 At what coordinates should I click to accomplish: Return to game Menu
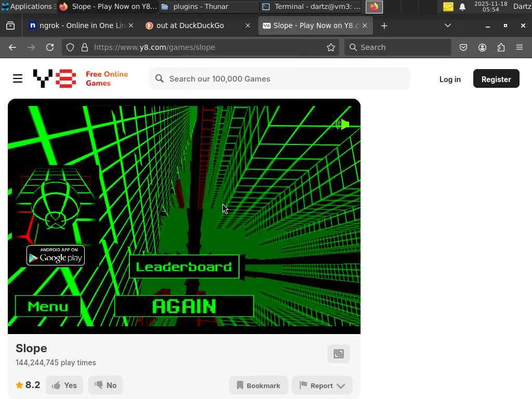coord(48,306)
